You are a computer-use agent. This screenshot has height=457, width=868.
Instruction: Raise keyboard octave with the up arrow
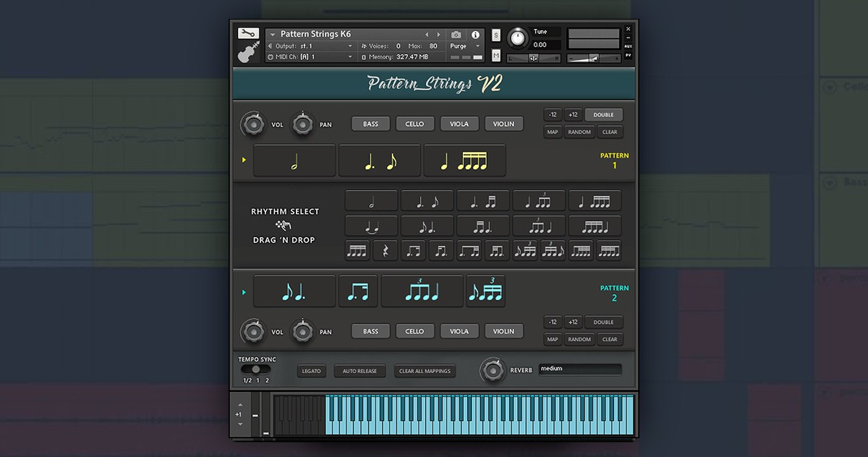click(x=239, y=405)
